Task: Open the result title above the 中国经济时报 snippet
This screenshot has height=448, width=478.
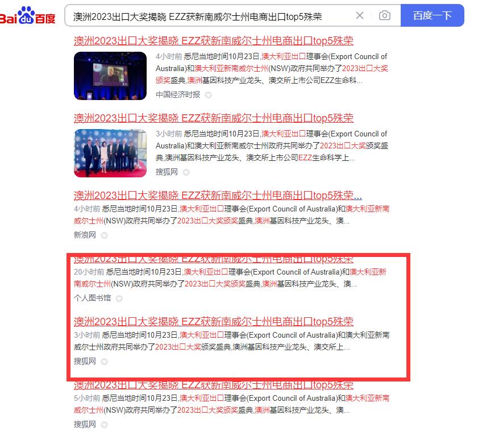Action: click(214, 41)
